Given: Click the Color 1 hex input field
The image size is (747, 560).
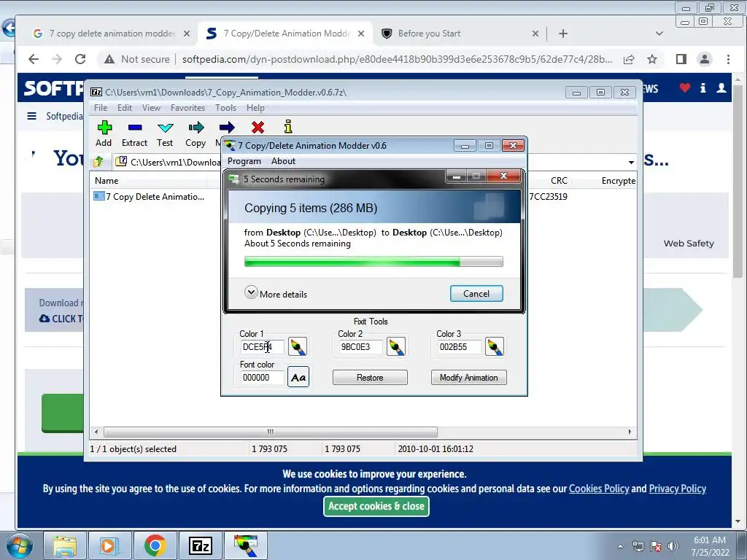Looking at the screenshot, I should [262, 346].
